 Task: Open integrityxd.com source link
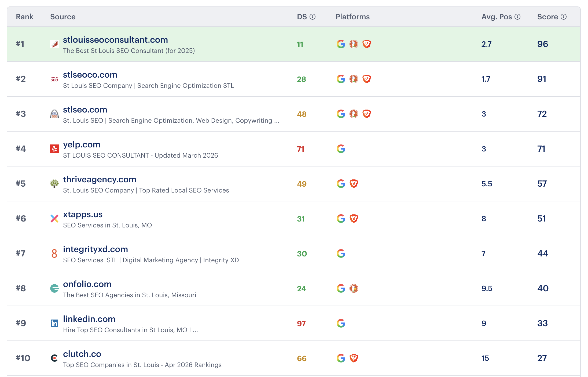pos(95,249)
